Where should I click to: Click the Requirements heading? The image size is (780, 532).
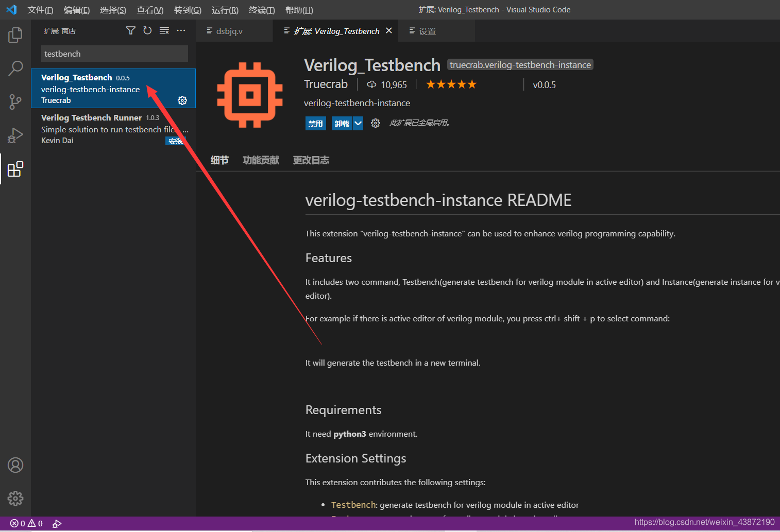coord(344,410)
